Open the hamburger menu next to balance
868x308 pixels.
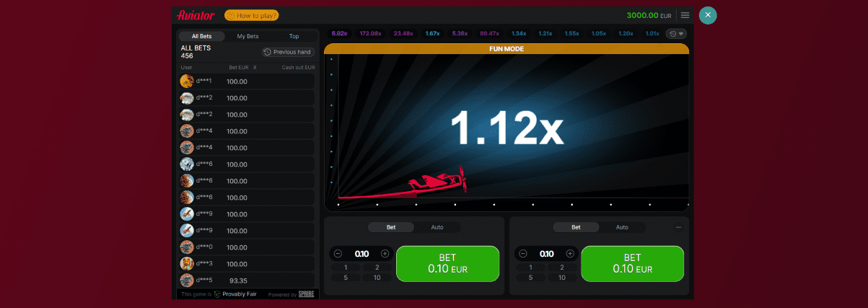[x=685, y=15]
